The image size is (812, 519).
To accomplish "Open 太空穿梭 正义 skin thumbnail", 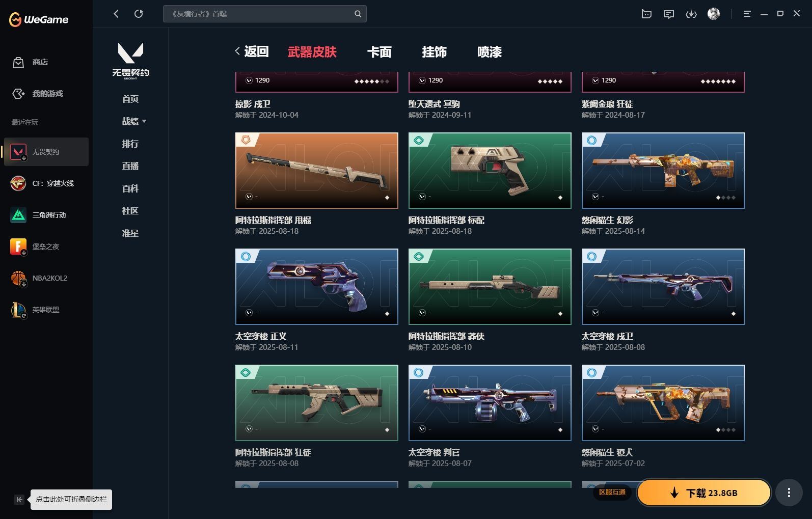I will click(317, 287).
